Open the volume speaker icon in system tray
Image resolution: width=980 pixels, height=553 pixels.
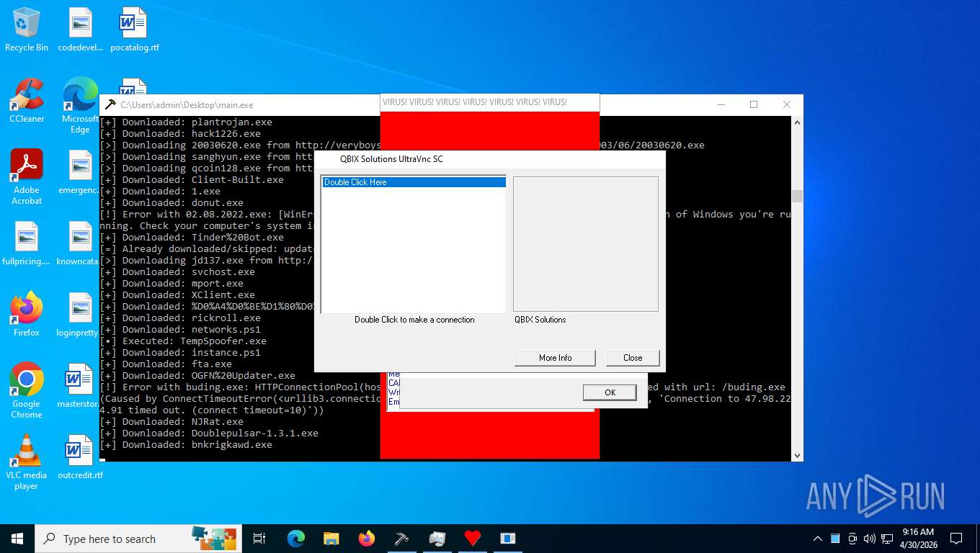point(869,539)
